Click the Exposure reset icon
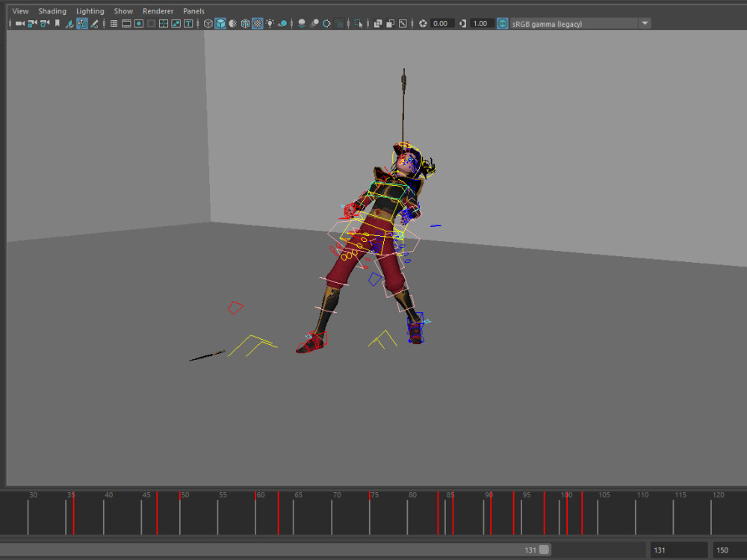 coord(422,23)
